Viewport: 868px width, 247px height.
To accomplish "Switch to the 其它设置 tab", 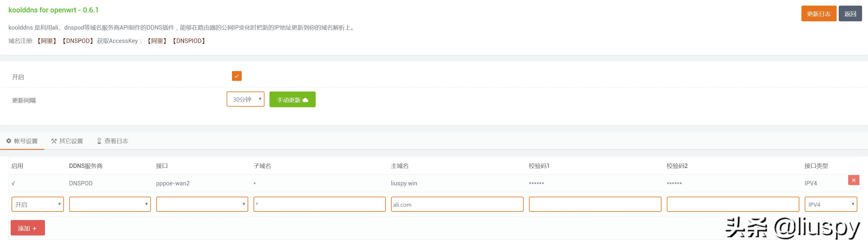I will tap(67, 141).
